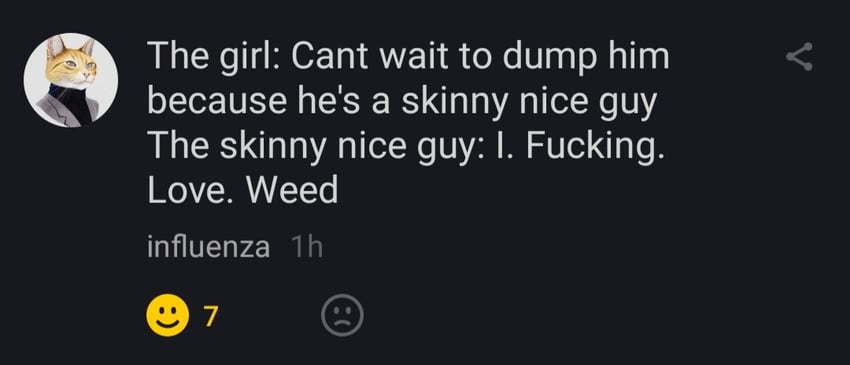
Task: Click the word 'him' ending the first line
Action: pos(639,56)
